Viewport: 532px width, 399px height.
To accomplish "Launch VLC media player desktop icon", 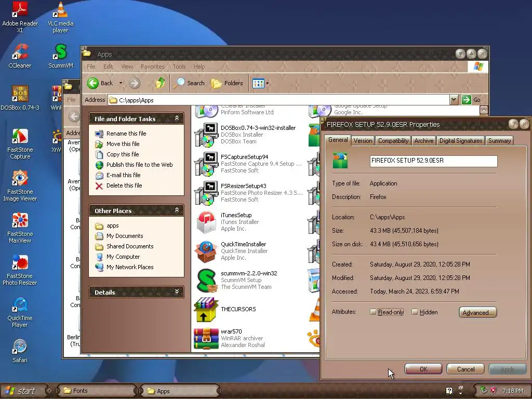I will tap(60, 17).
